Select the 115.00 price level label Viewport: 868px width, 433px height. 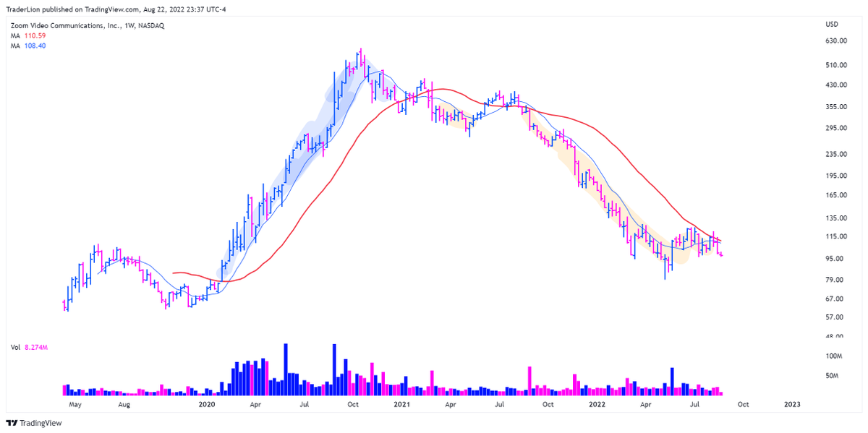pyautogui.click(x=837, y=237)
